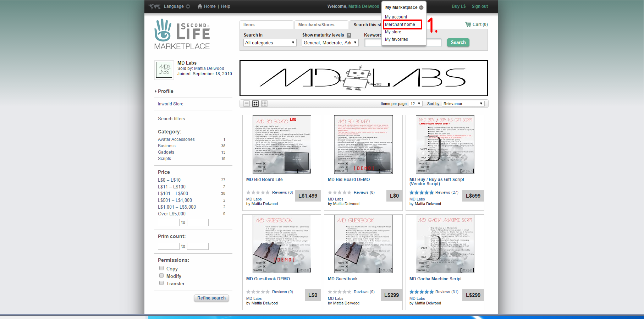Click the maximum price input field
Viewport: 644px width, 319px height.
point(198,222)
